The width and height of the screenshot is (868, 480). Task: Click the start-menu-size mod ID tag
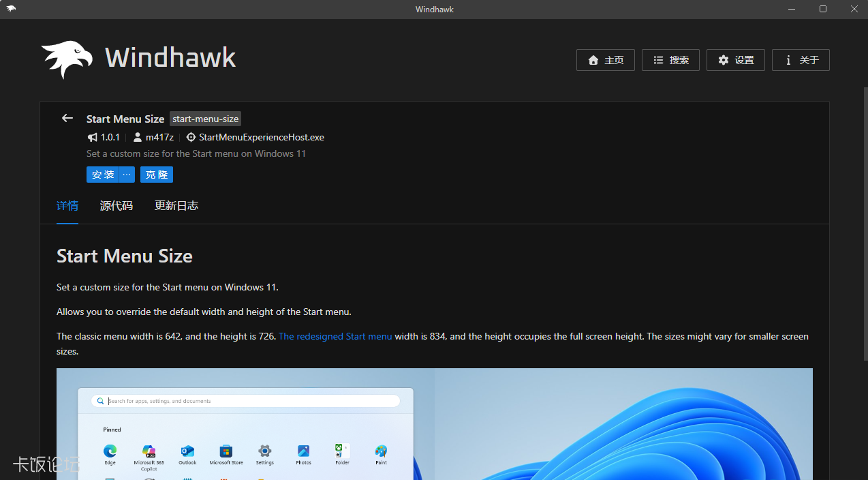coord(205,119)
